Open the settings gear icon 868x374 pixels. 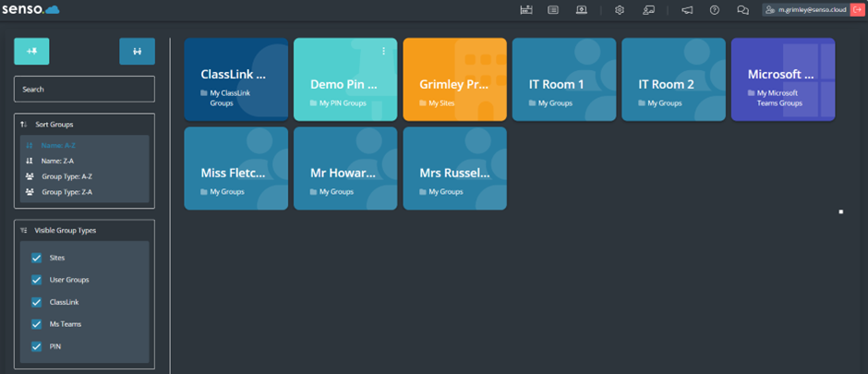620,10
